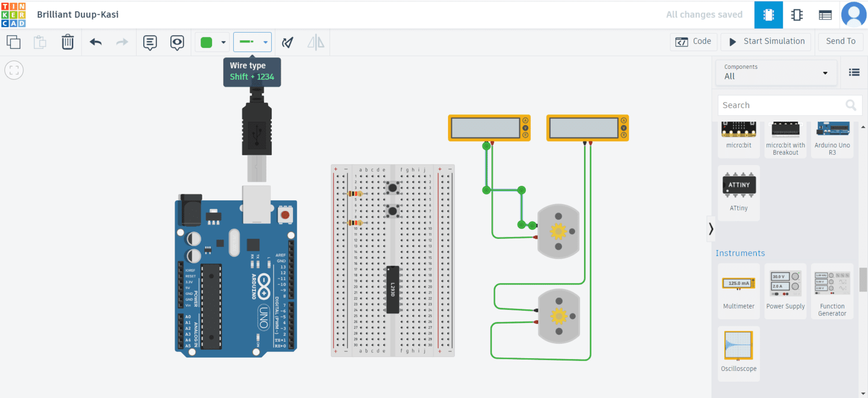Click the green wire color swatch
Screen dimensions: 868x398
[x=207, y=42]
